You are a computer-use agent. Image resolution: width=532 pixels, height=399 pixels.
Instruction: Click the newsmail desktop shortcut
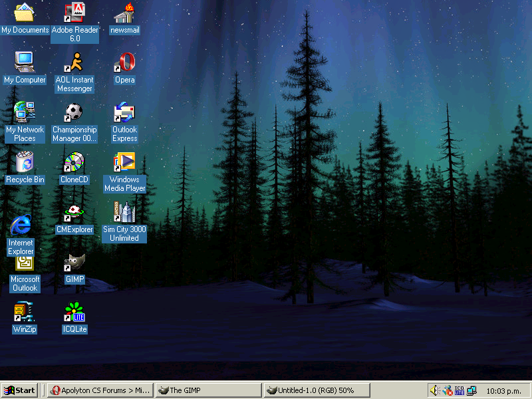pos(124,13)
